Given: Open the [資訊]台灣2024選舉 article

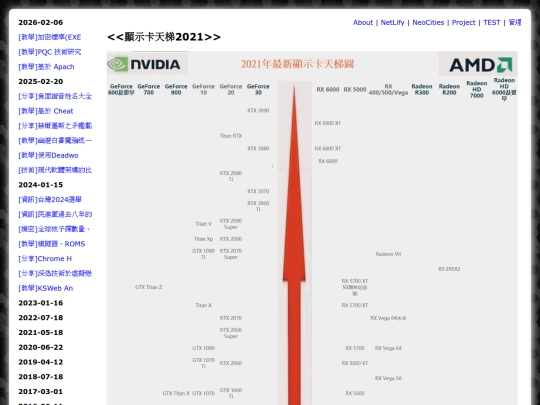Looking at the screenshot, I should coord(50,200).
